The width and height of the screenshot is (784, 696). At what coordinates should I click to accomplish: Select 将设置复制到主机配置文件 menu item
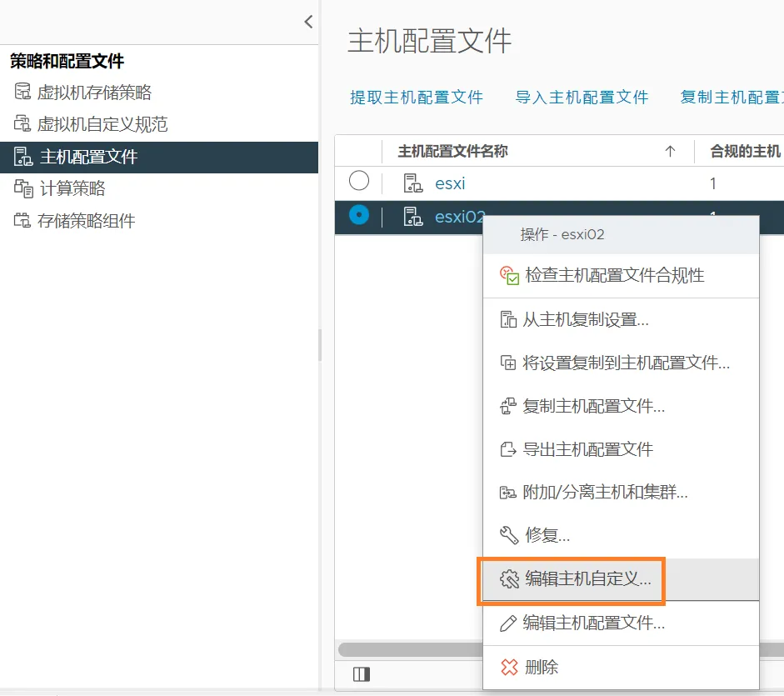[626, 363]
